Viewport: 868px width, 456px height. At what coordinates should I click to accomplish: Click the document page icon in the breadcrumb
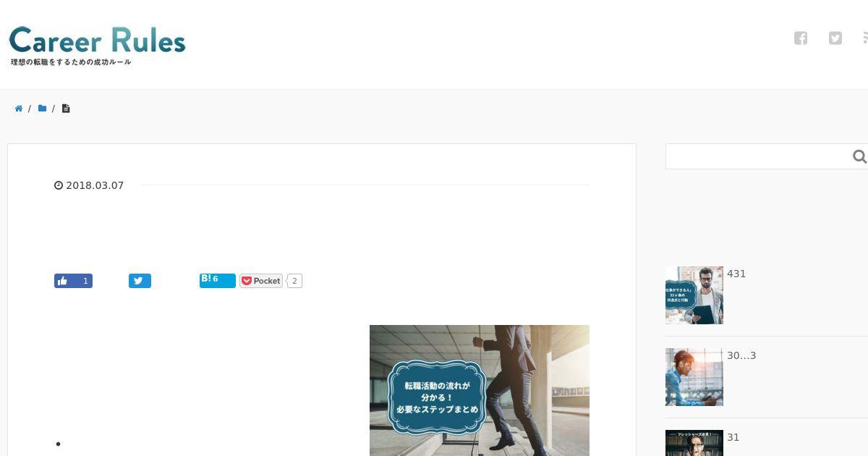[66, 109]
